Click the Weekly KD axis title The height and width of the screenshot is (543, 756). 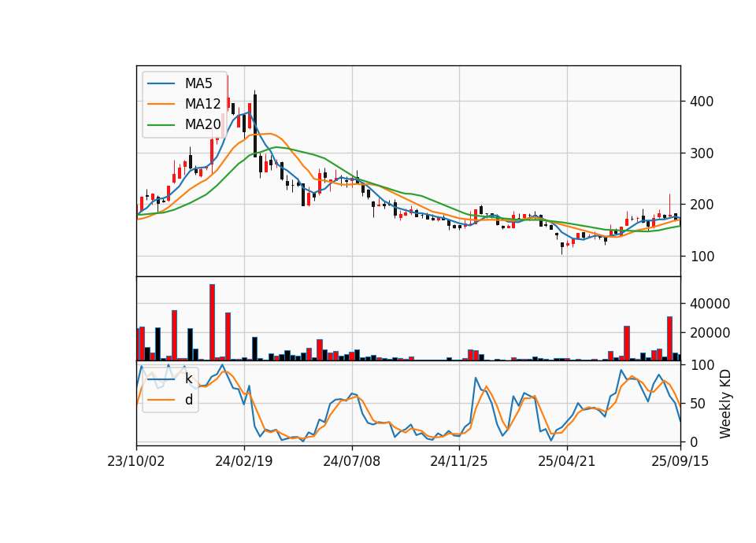tap(724, 404)
